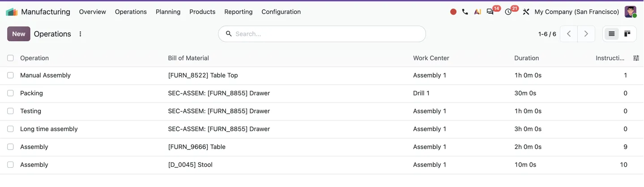Open the Long time assembly operation

[x=49, y=129]
